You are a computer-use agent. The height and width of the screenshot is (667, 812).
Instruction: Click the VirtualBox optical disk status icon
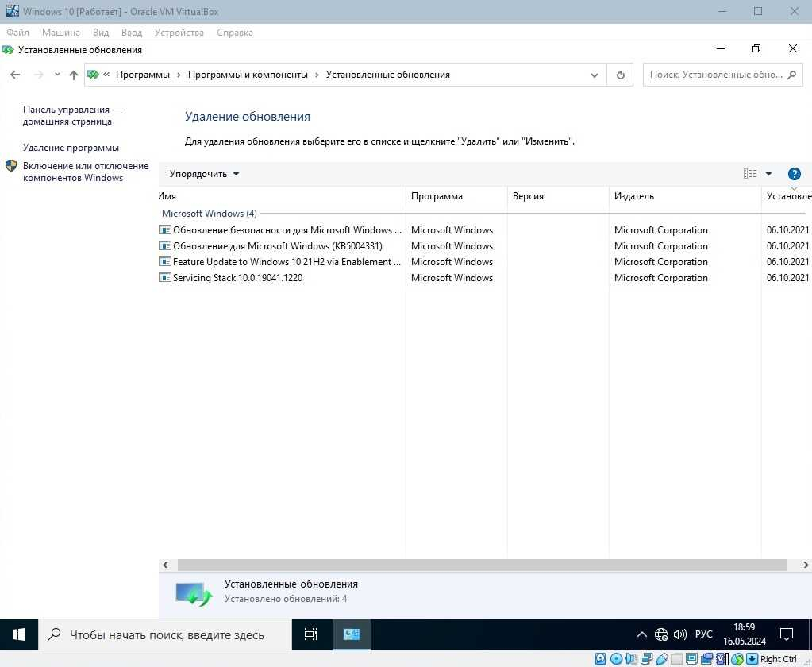tap(616, 659)
